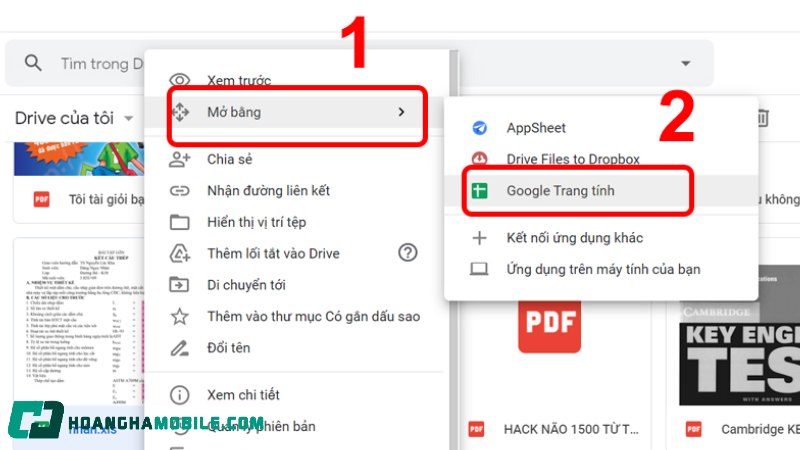Image resolution: width=800 pixels, height=450 pixels.
Task: Click the folder location icon
Action: 180,222
